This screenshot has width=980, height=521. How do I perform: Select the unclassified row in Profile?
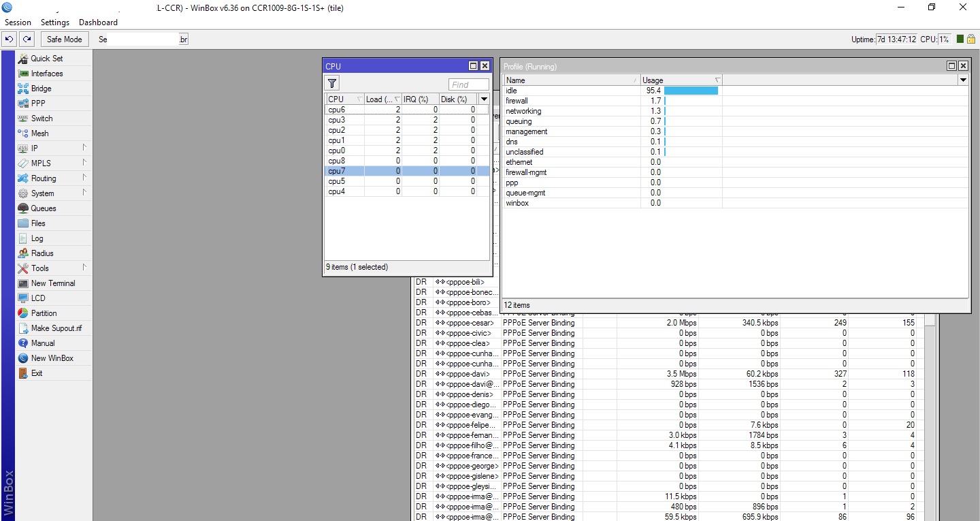[x=735, y=152]
